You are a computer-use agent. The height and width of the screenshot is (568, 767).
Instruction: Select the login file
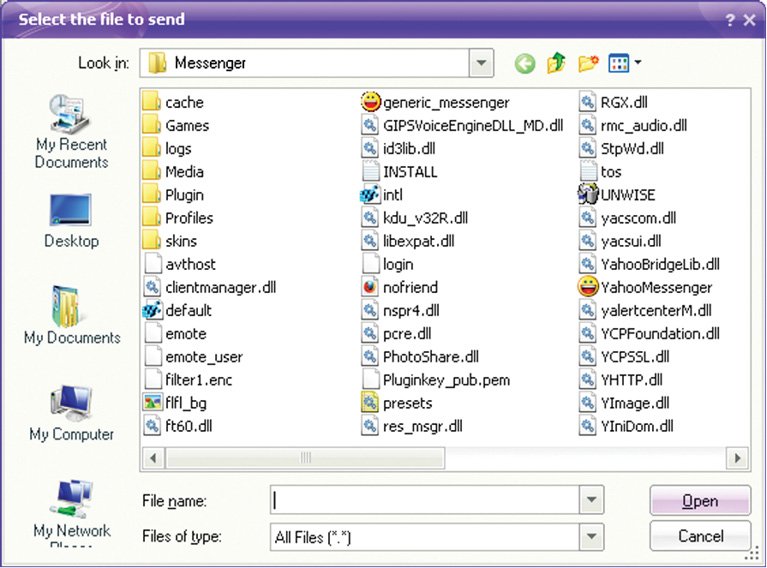pos(388,264)
